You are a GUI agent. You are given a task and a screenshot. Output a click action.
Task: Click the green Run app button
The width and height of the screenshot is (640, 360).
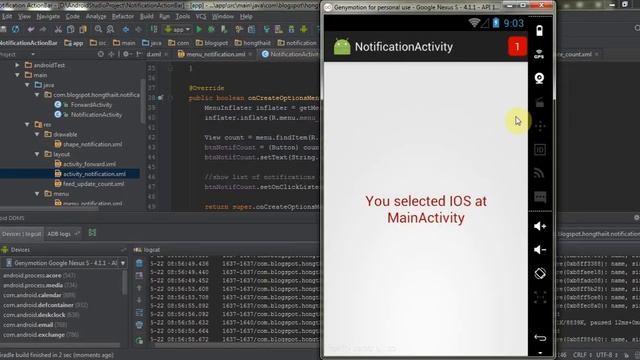click(199, 29)
